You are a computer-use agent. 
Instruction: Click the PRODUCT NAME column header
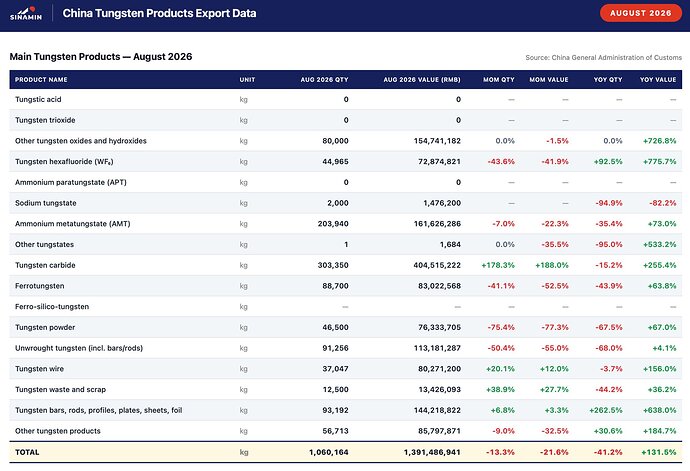click(x=41, y=80)
